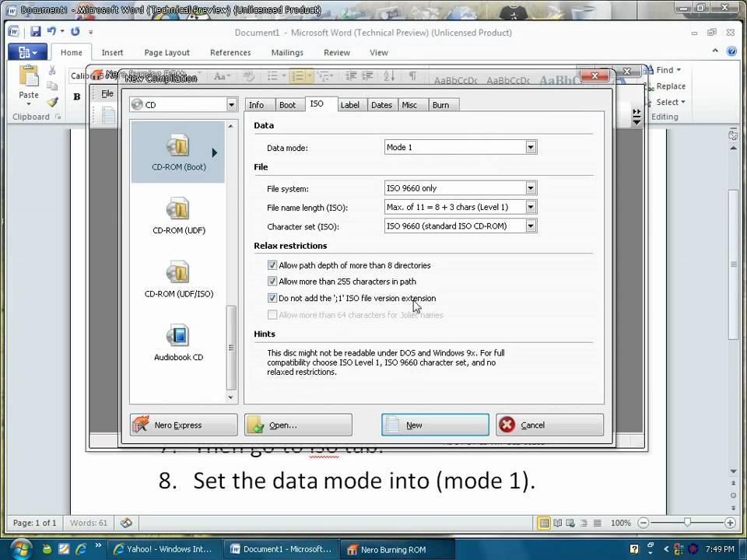Click the Nero Express button

[x=183, y=425]
